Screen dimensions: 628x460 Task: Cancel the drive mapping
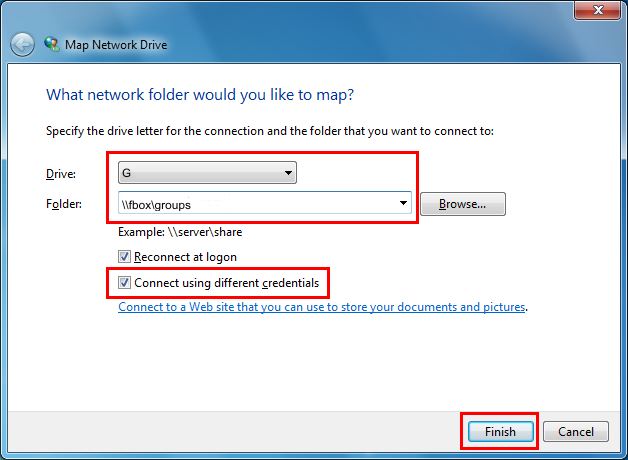click(x=576, y=432)
